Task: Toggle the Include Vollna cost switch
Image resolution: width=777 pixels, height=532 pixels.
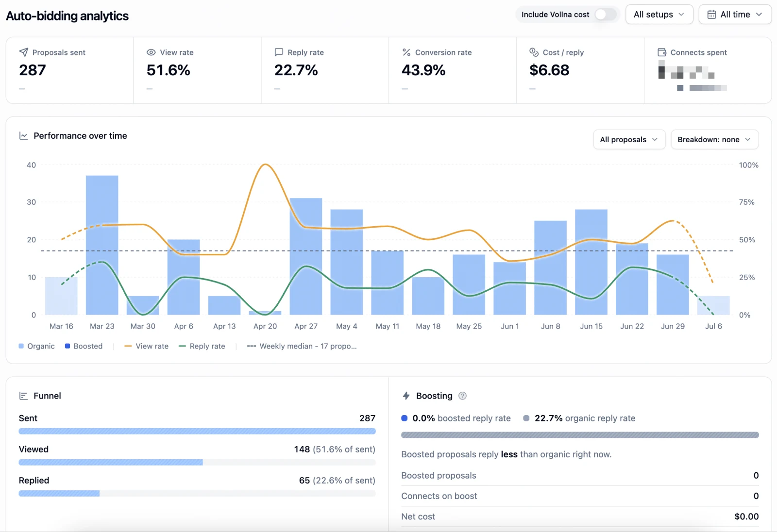Action: tap(605, 15)
